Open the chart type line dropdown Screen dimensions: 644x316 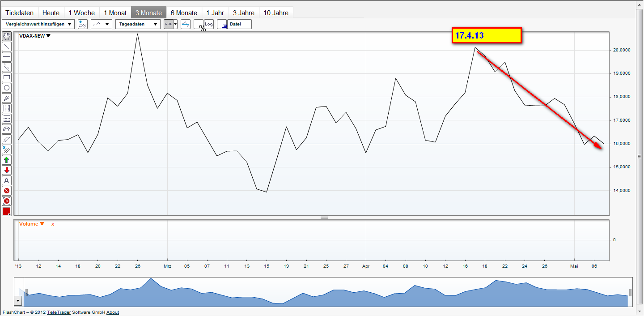pyautogui.click(x=102, y=24)
